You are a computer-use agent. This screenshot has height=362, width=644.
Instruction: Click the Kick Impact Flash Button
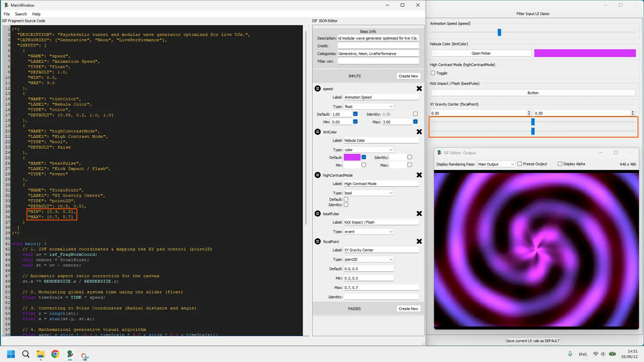(x=533, y=93)
